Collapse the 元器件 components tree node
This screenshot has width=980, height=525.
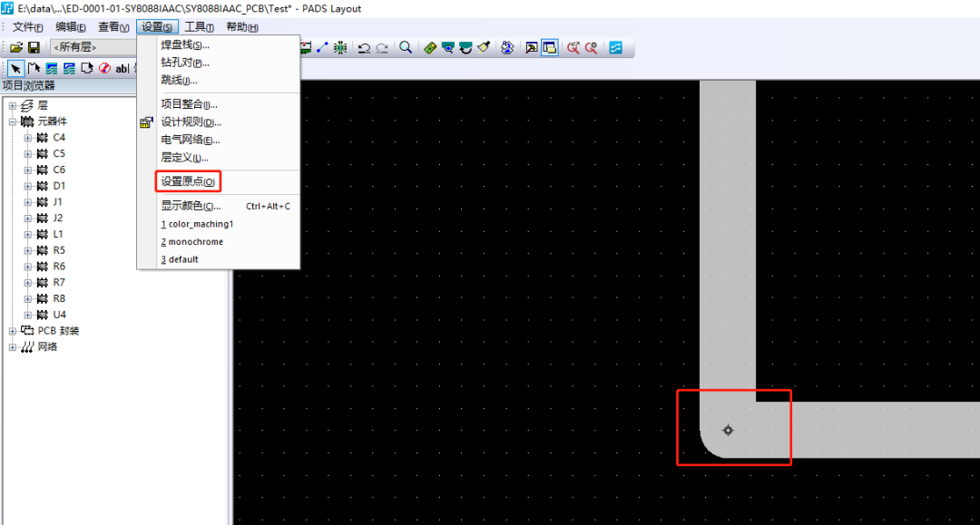(13, 122)
